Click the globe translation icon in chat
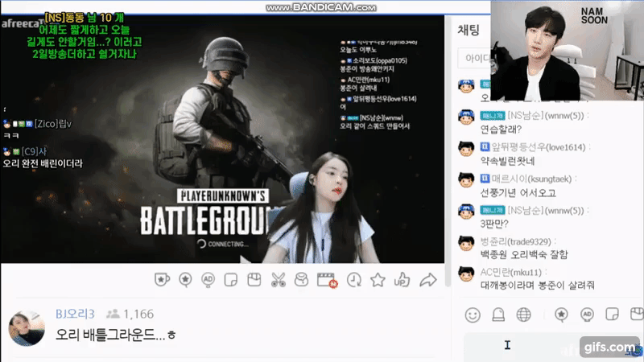 [524, 315]
